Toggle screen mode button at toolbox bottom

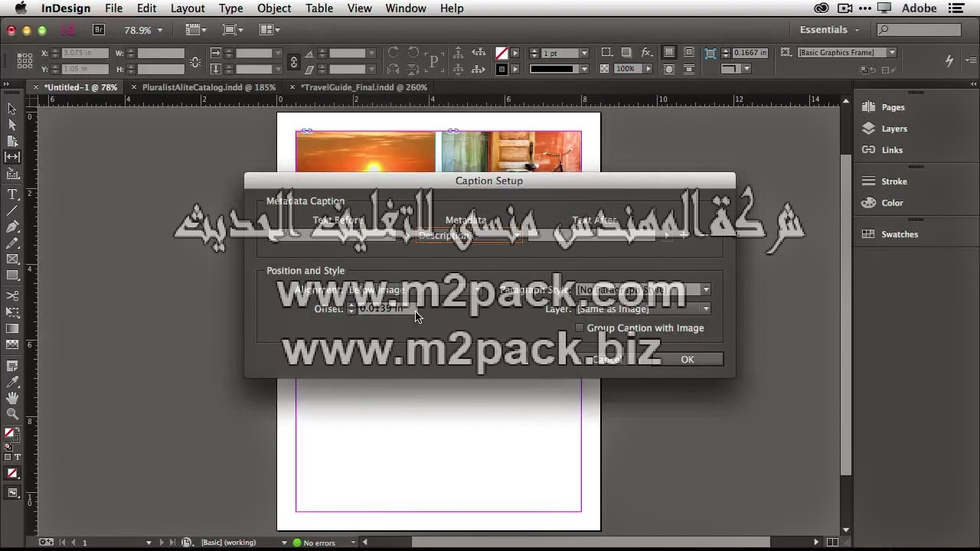[12, 493]
